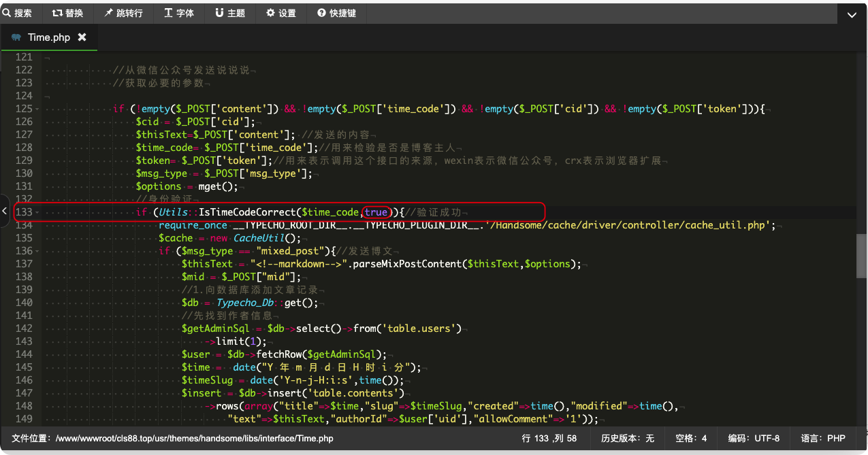
Task: Click line number 133 in the gutter
Action: pos(24,212)
